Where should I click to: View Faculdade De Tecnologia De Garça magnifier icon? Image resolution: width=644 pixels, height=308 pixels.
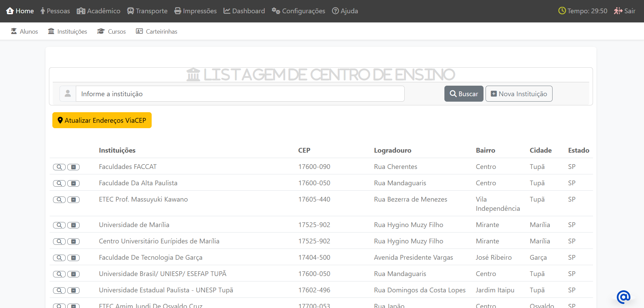(x=59, y=258)
